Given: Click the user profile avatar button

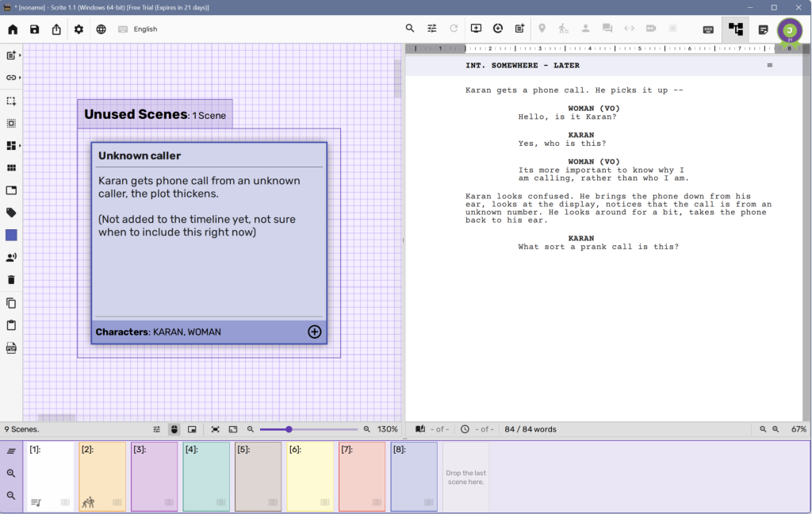Looking at the screenshot, I should pyautogui.click(x=789, y=30).
